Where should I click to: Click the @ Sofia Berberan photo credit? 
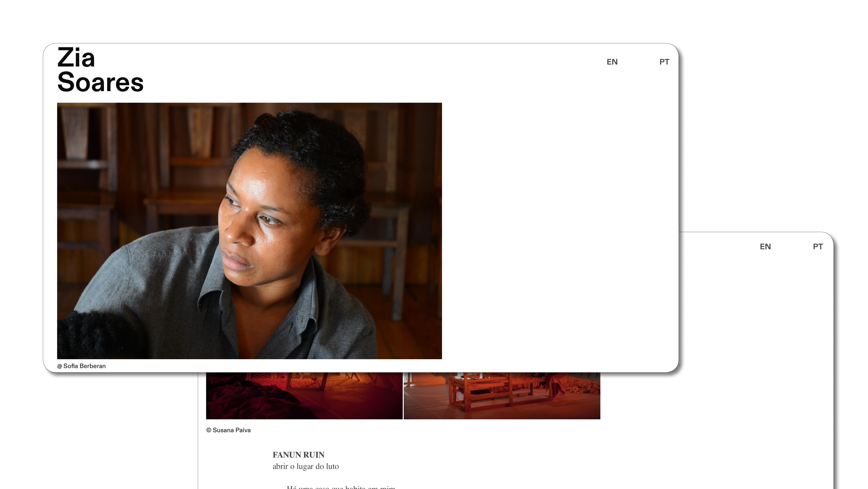click(81, 366)
